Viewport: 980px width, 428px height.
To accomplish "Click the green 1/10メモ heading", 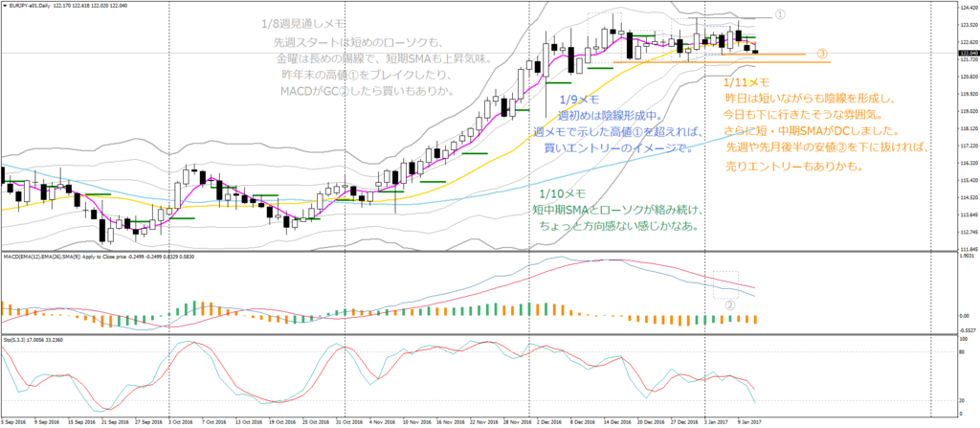I will click(x=561, y=192).
